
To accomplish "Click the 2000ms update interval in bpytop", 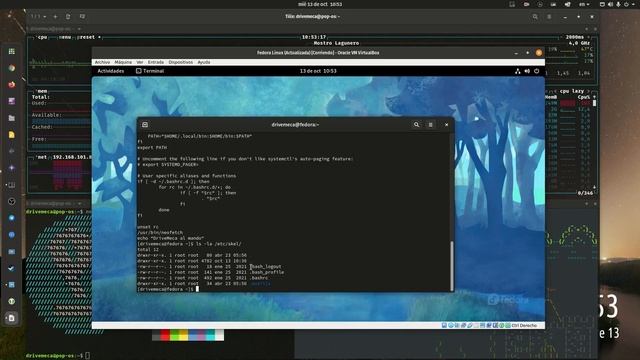I will 574,37.
